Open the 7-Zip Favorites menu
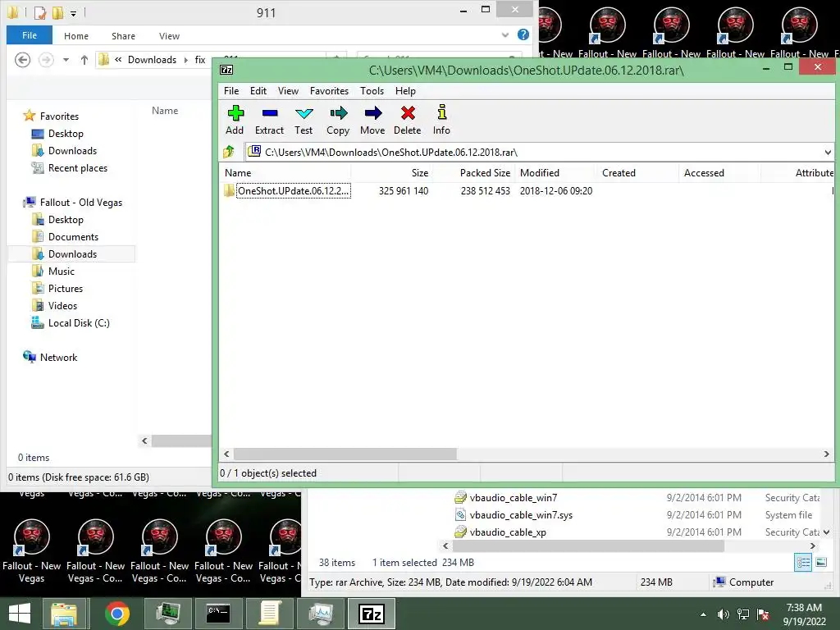This screenshot has width=840, height=630. click(x=329, y=91)
